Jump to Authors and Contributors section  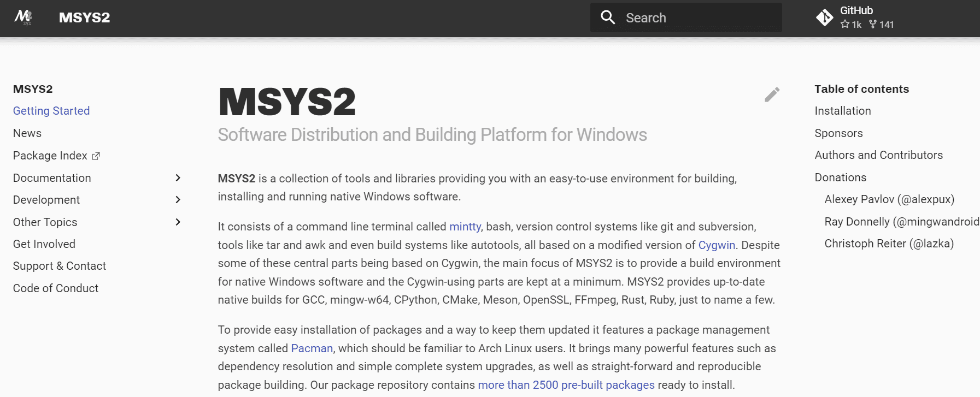pos(879,155)
